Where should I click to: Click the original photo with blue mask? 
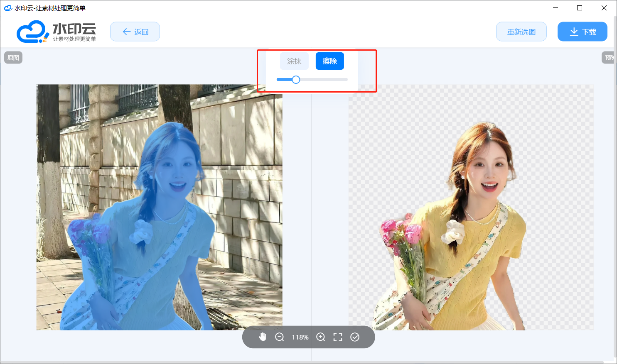click(x=159, y=208)
